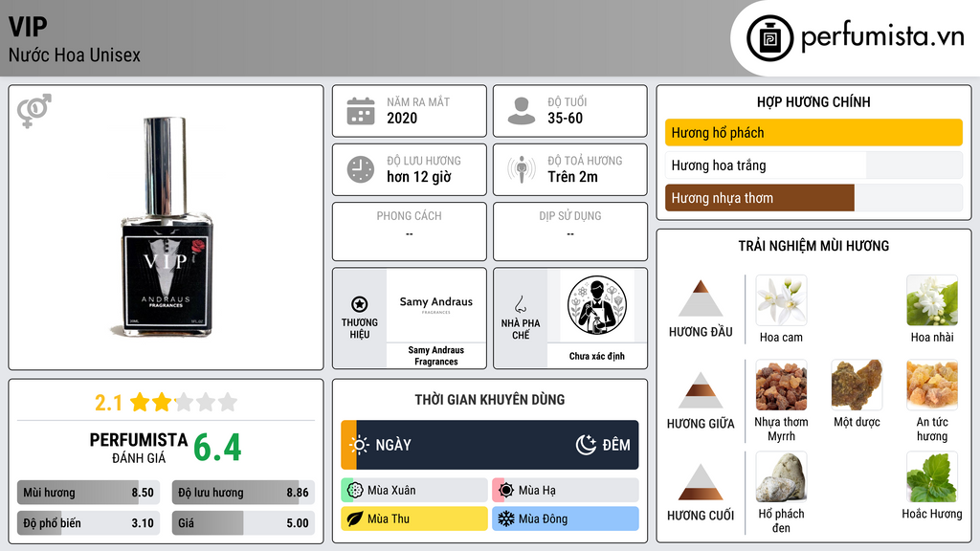The image size is (980, 551).
Task: Select the Mùa Đông season tile
Action: click(566, 518)
